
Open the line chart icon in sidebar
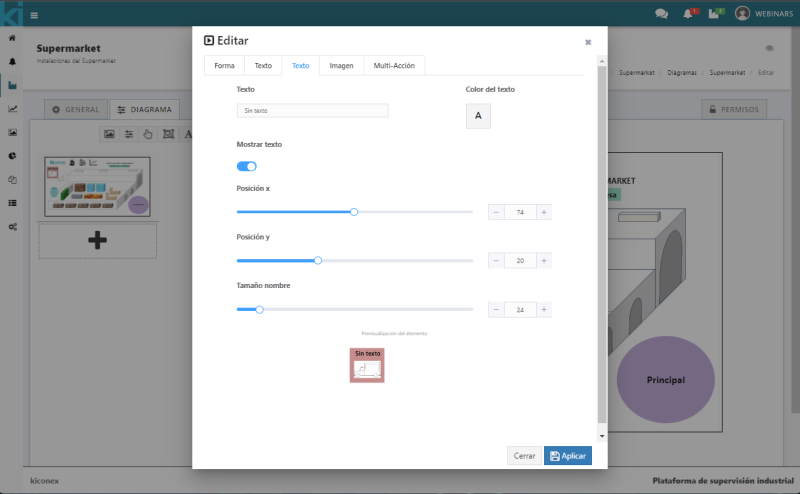click(x=12, y=108)
